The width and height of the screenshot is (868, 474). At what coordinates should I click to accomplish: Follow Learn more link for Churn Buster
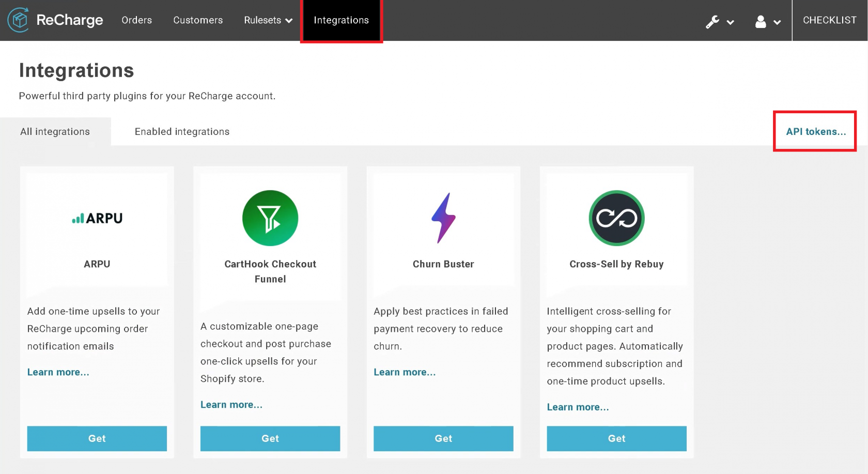tap(405, 372)
